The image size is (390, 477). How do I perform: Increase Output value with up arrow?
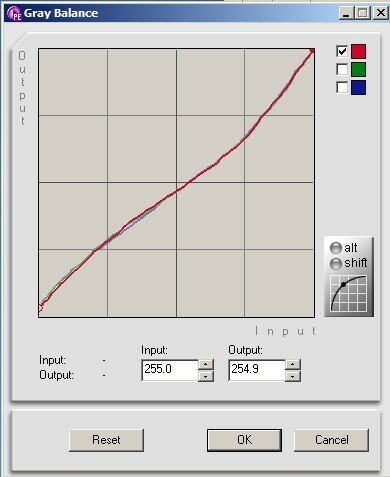click(293, 364)
